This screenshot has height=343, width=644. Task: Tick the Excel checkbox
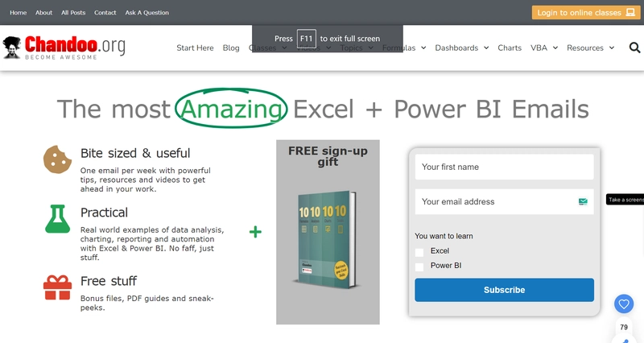tap(419, 252)
